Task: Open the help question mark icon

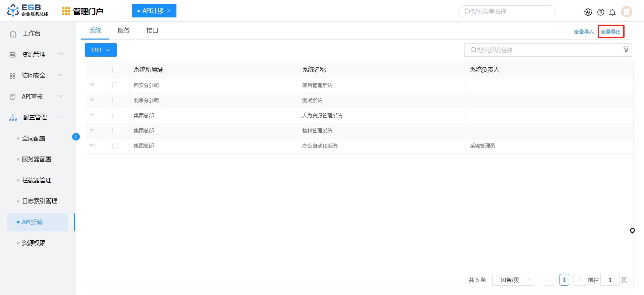Action: [601, 12]
